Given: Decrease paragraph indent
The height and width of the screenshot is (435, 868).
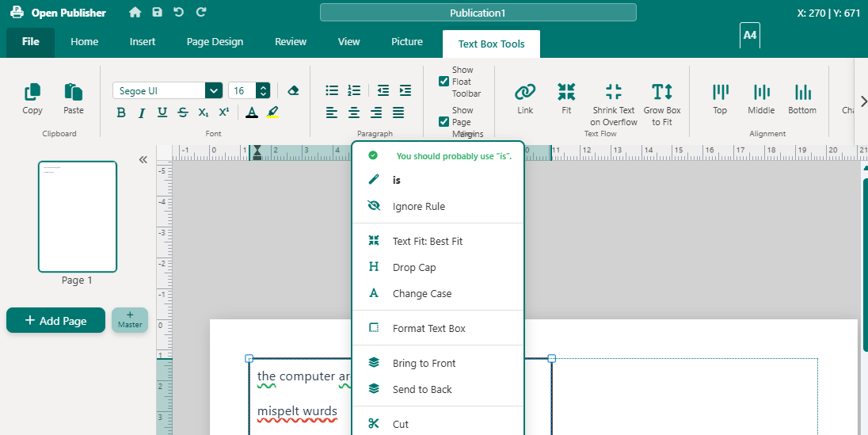Looking at the screenshot, I should [x=383, y=90].
